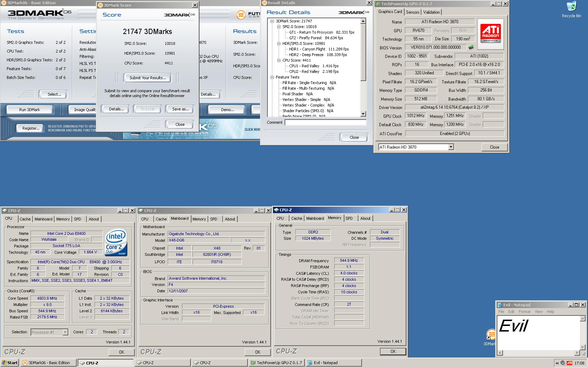Image resolution: width=588 pixels, height=368 pixels.
Task: Select the GT1 - Return To Proxycon result row
Action: [322, 32]
